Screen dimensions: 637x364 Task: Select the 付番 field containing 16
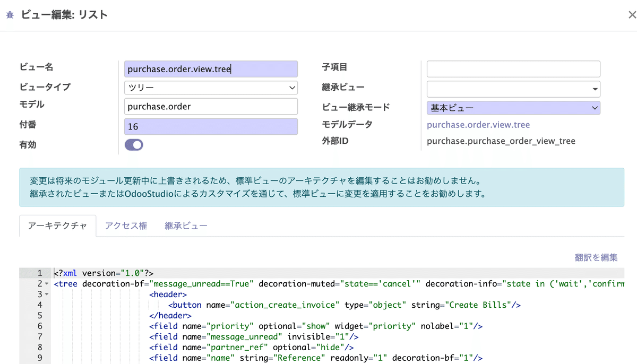pos(211,126)
